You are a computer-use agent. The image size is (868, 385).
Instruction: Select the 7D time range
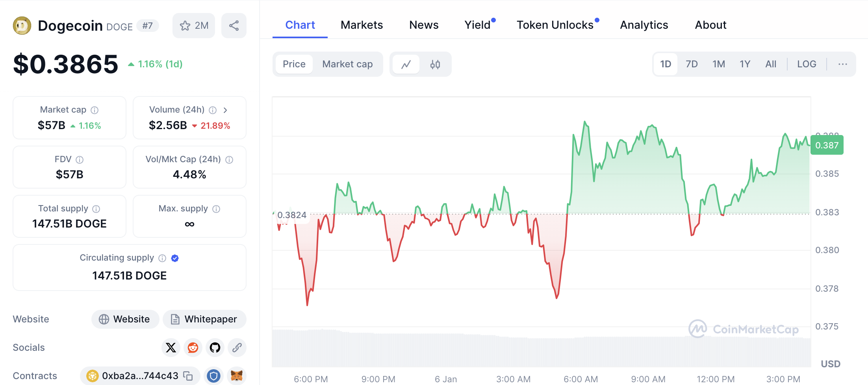691,64
